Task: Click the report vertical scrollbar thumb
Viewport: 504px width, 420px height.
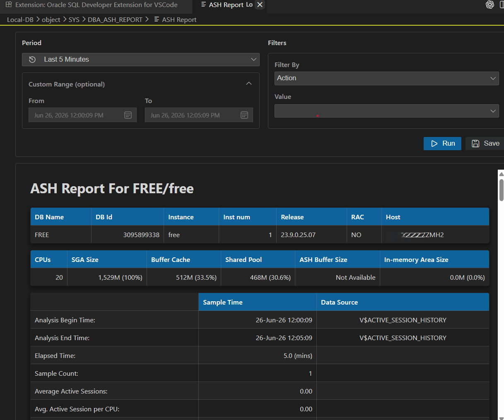Action: click(x=501, y=190)
